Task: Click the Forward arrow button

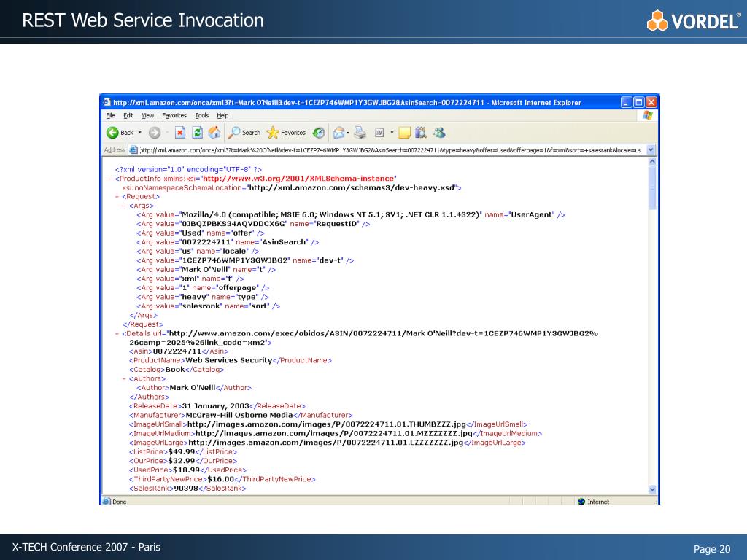Action: tap(155, 133)
